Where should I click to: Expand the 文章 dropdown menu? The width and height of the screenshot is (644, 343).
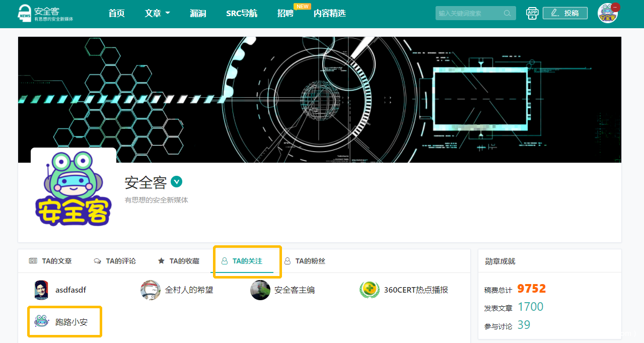pos(157,14)
